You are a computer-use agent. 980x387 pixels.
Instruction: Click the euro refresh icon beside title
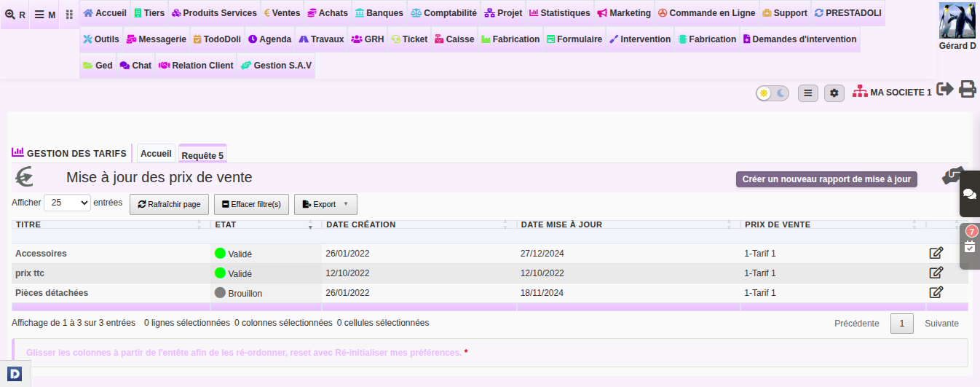25,177
